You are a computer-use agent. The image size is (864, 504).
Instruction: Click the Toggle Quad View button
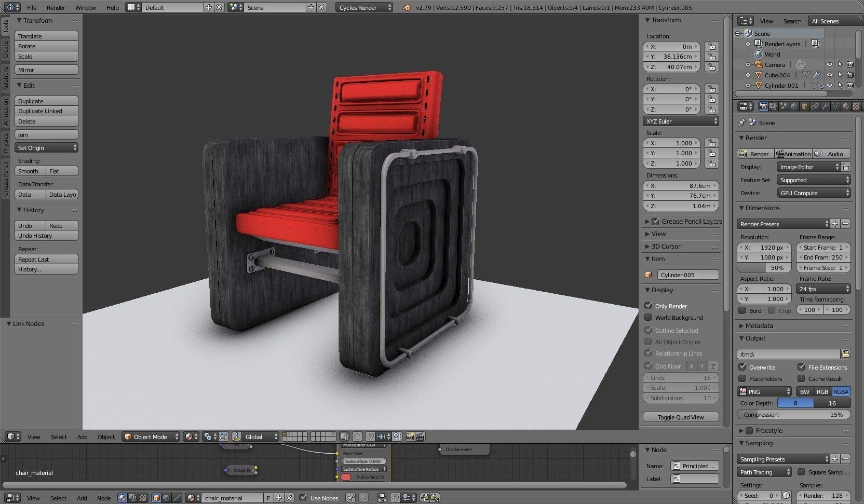[681, 417]
